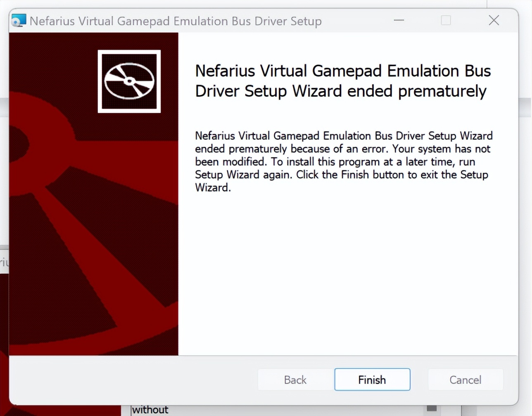Click the window title text in the title bar
This screenshot has width=532, height=416.
coord(176,21)
